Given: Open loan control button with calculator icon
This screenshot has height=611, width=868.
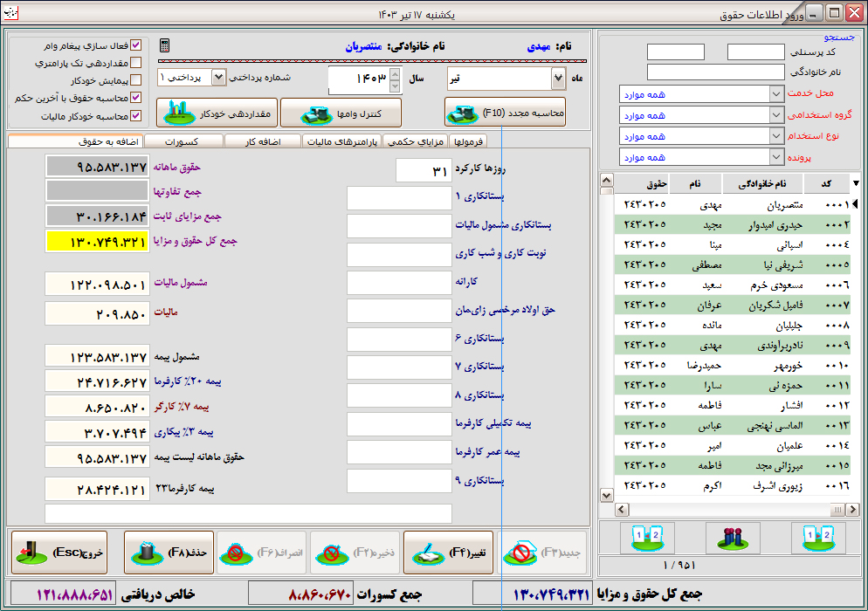Looking at the screenshot, I should point(341,113).
